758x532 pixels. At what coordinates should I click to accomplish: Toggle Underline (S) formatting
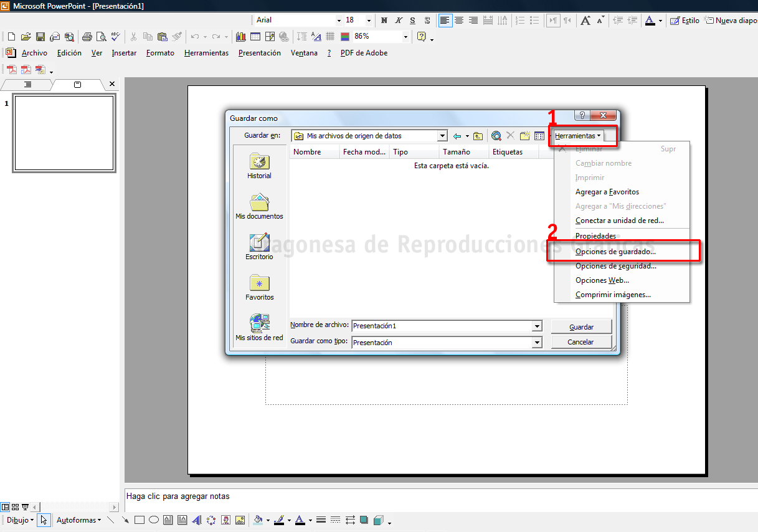click(412, 21)
